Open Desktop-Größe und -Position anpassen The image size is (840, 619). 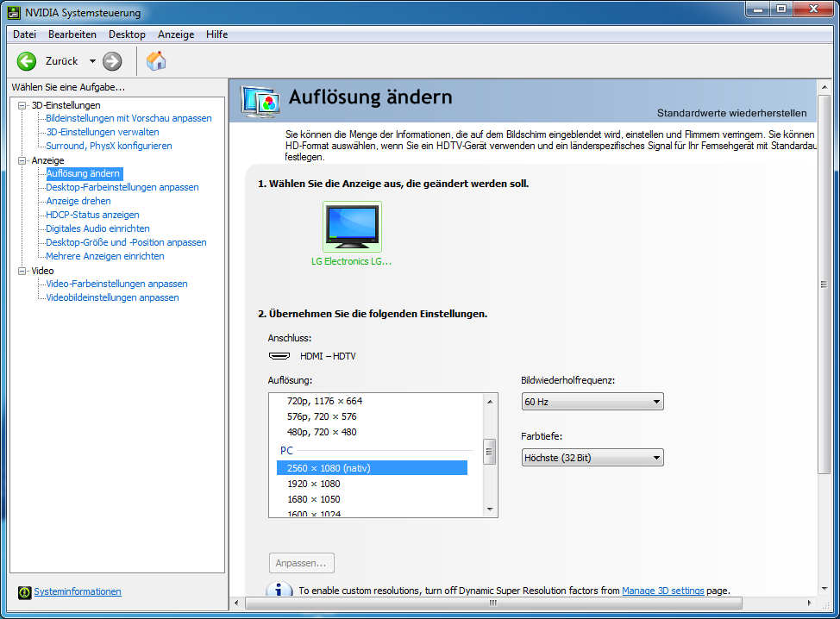[126, 242]
